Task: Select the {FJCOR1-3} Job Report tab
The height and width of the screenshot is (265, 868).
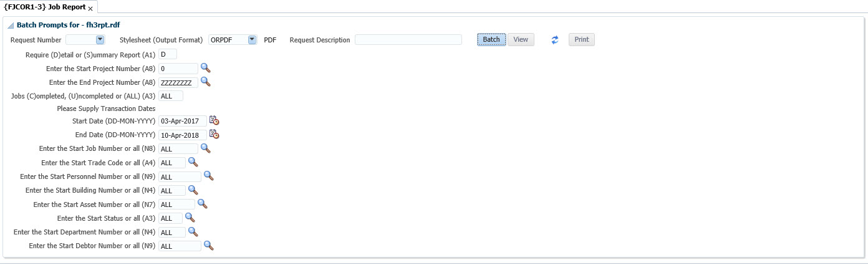Action: (x=44, y=7)
